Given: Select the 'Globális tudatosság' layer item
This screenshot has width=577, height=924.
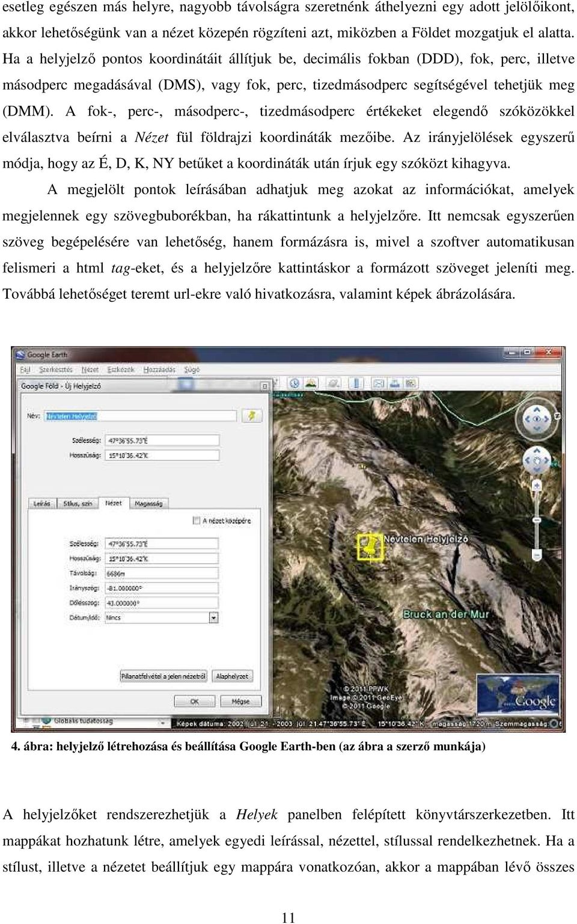Looking at the screenshot, I should (83, 720).
